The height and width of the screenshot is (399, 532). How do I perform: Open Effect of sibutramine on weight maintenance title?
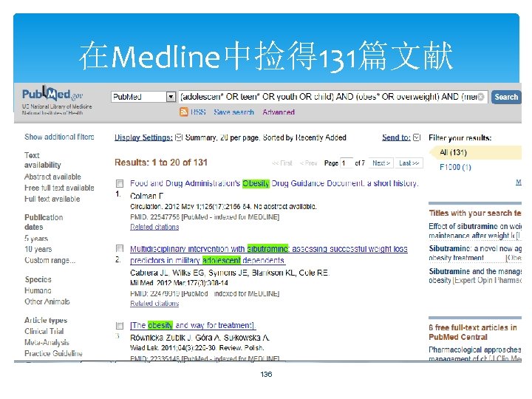tap(475, 231)
